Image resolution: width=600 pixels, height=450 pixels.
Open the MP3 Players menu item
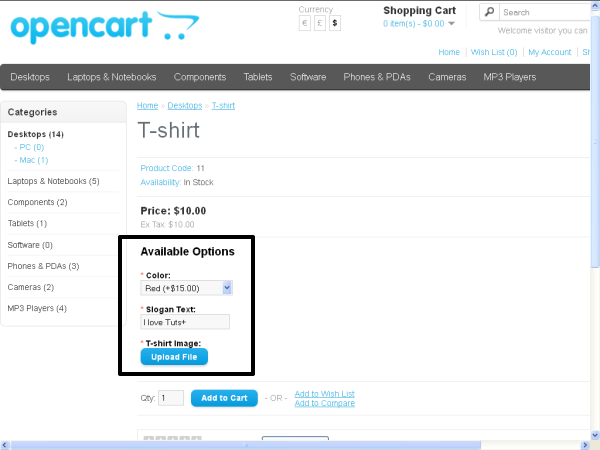click(510, 77)
